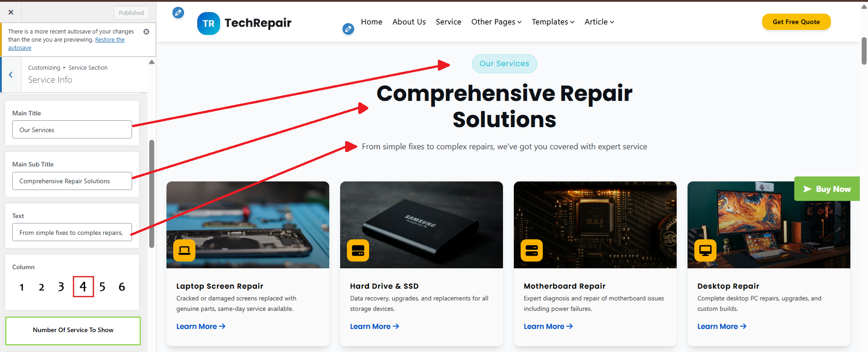Click the laptop icon on Laptop Screen Repair card
Image resolution: width=868 pixels, height=352 pixels.
184,250
